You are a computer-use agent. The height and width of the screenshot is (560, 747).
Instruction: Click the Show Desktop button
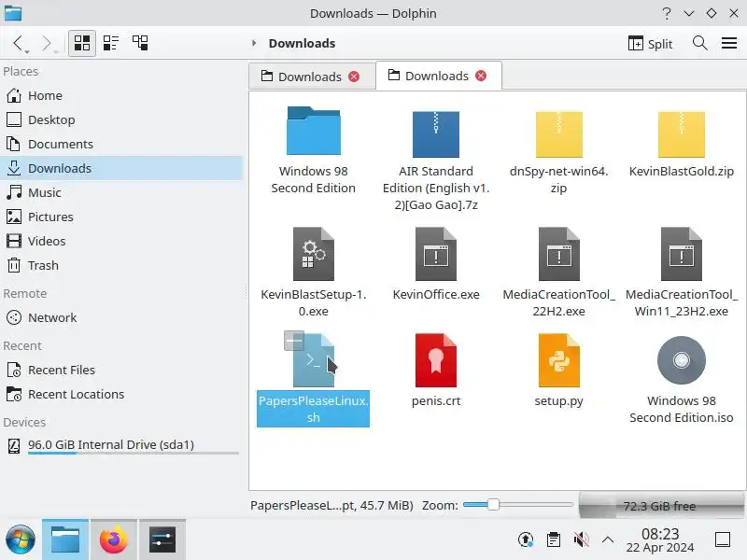pos(723,539)
